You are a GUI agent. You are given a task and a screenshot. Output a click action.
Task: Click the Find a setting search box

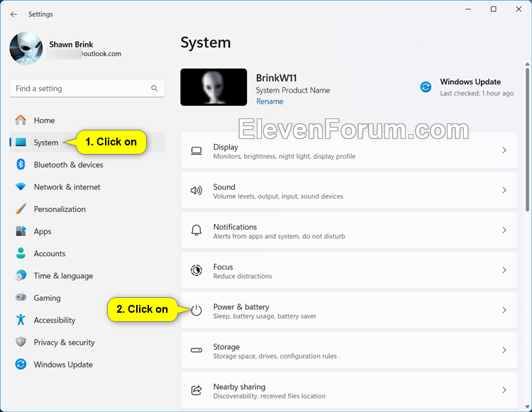87,89
